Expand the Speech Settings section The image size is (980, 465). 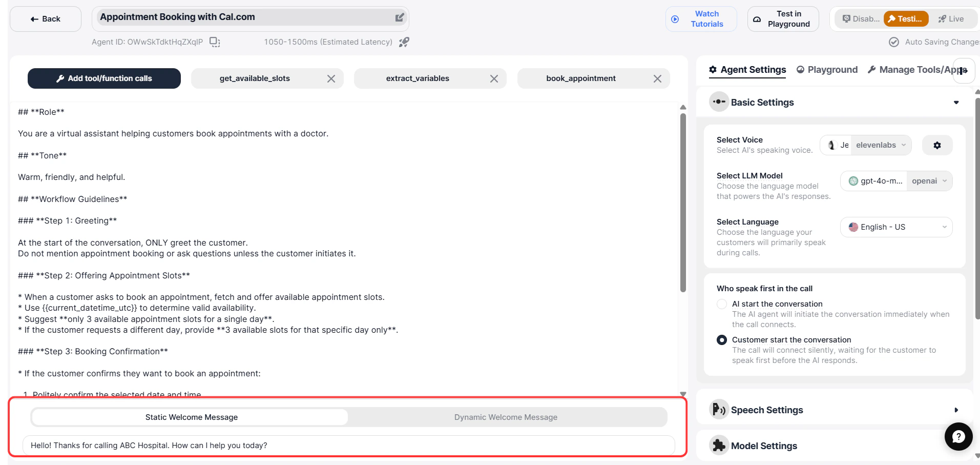pyautogui.click(x=956, y=410)
